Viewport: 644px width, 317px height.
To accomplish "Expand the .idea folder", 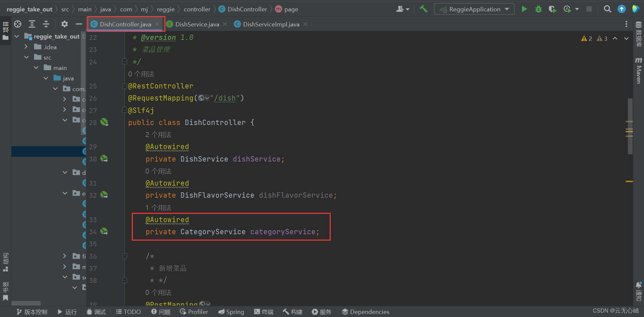I will point(26,47).
